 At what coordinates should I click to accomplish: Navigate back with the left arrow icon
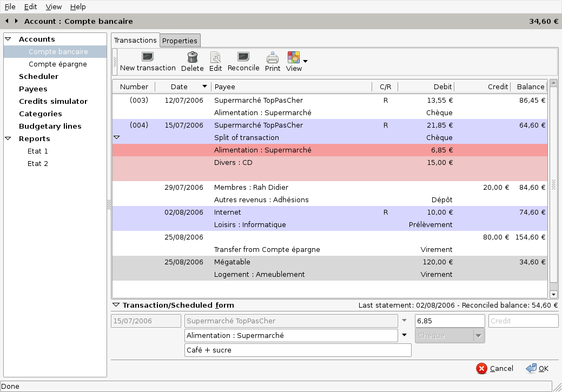point(6,21)
